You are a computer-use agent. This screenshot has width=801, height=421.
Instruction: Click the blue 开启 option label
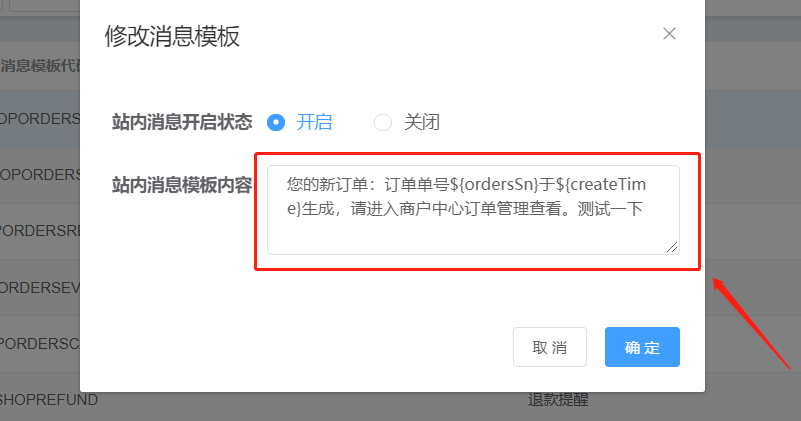[x=314, y=122]
